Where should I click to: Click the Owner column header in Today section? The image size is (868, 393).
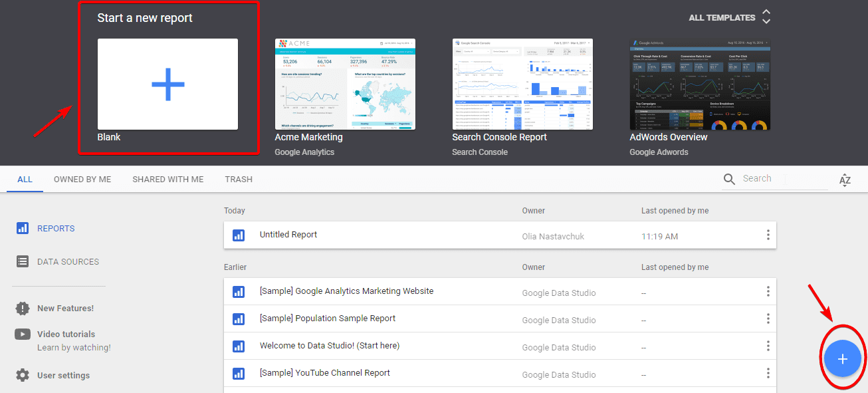coord(534,211)
